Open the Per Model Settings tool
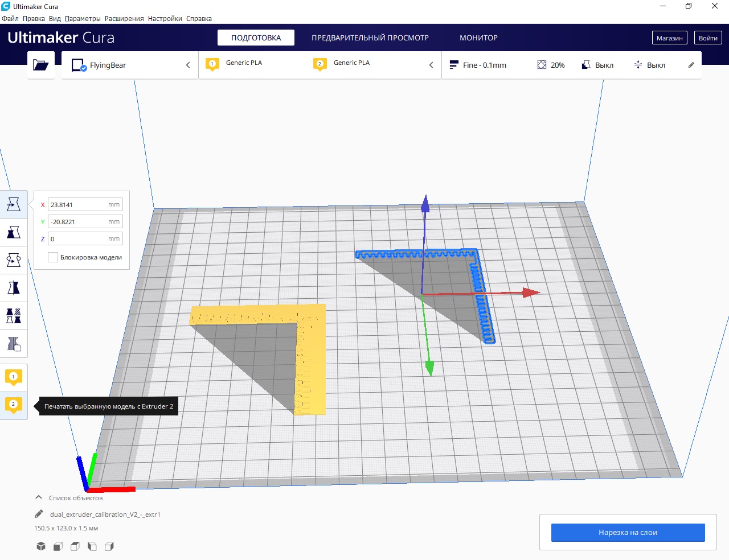 point(14,316)
